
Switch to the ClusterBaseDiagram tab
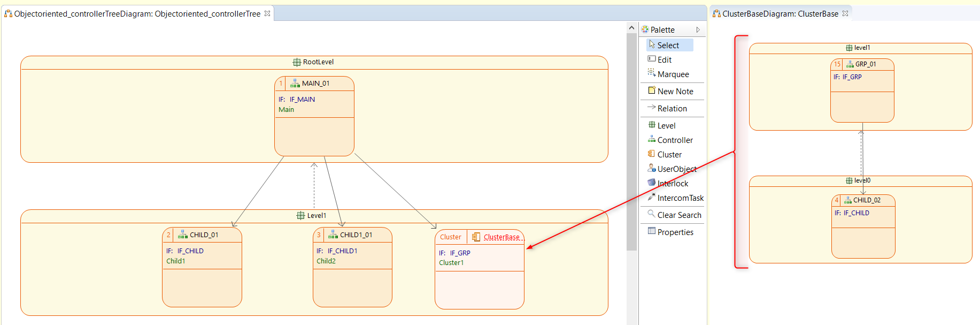pos(780,13)
